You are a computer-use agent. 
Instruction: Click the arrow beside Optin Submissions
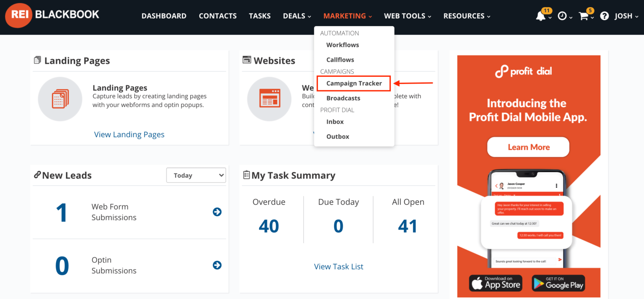click(217, 265)
